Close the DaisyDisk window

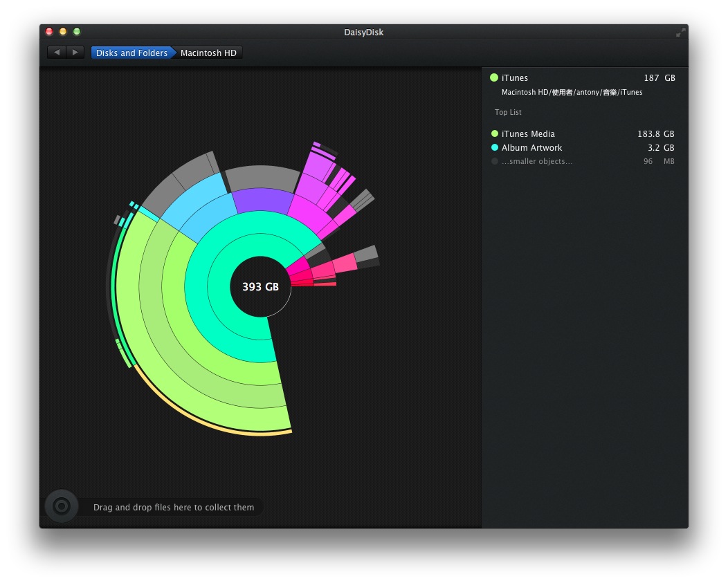49,32
